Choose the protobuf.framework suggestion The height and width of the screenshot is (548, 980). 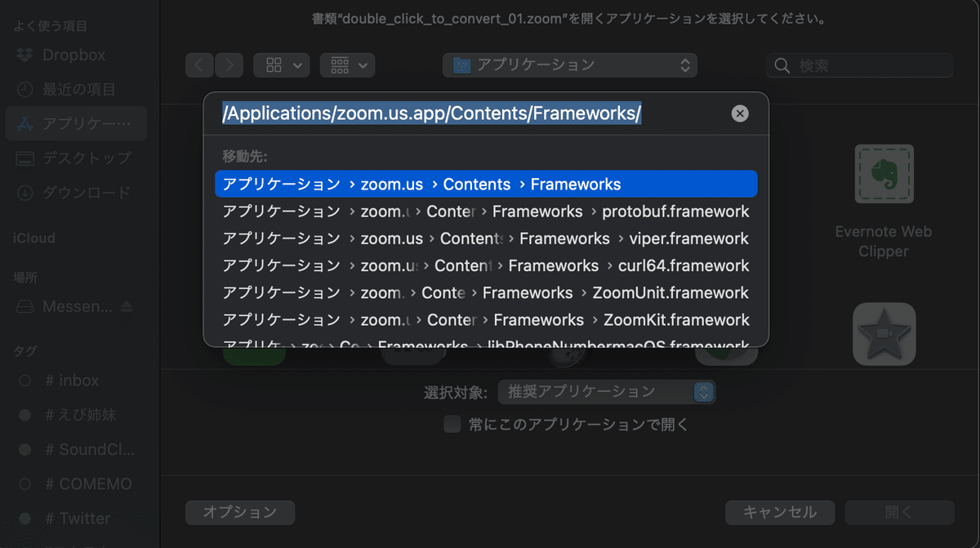click(486, 212)
